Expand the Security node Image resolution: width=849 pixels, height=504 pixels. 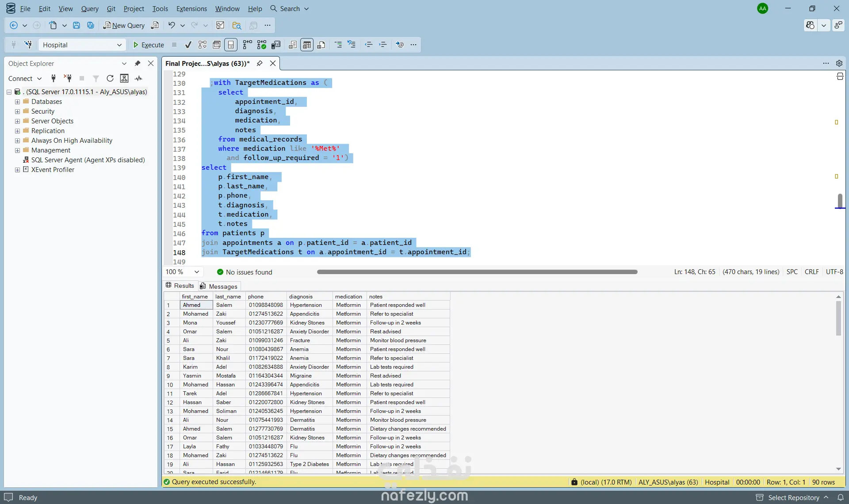click(17, 111)
